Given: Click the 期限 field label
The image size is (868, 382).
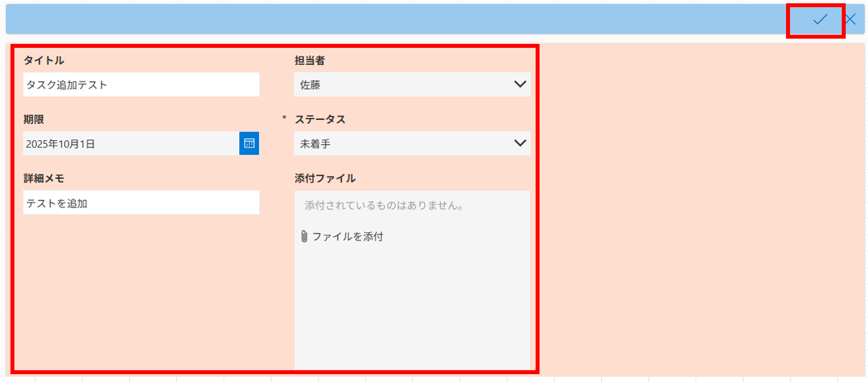Looking at the screenshot, I should tap(34, 119).
